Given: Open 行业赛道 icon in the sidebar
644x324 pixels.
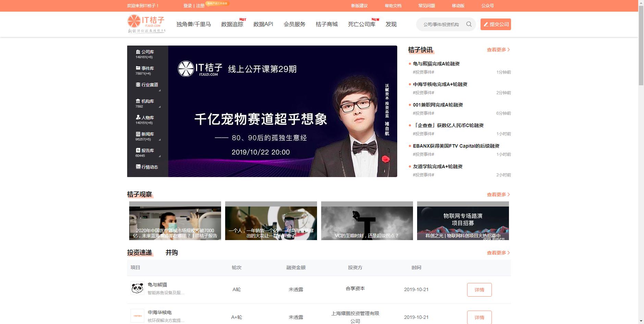Looking at the screenshot, I should 138,85.
